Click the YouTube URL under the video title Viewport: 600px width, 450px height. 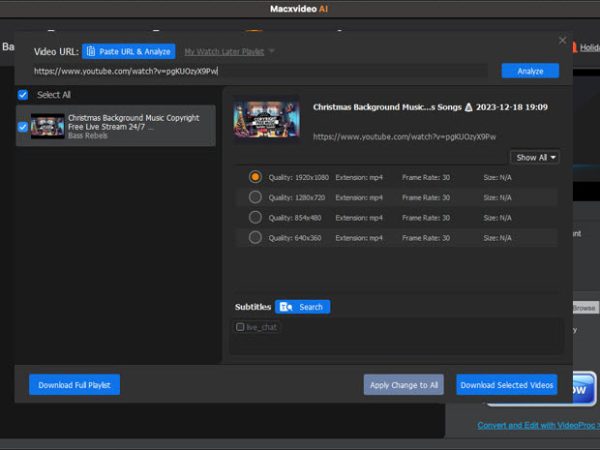pos(404,137)
